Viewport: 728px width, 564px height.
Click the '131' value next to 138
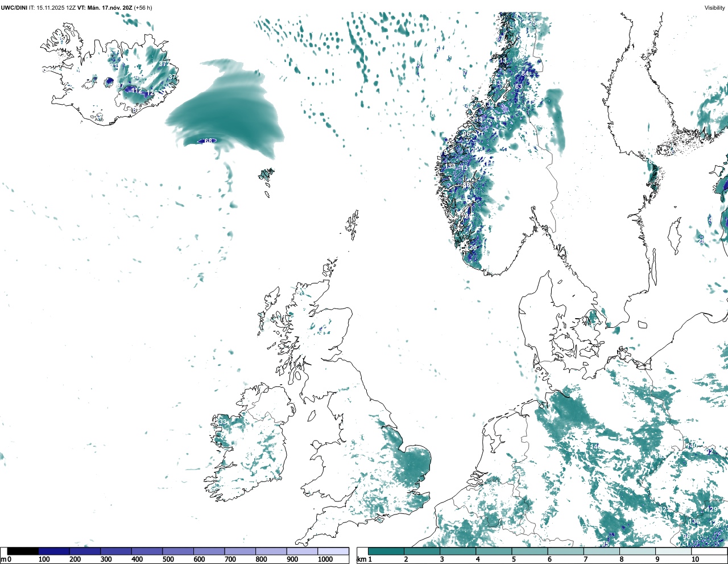tap(466, 168)
